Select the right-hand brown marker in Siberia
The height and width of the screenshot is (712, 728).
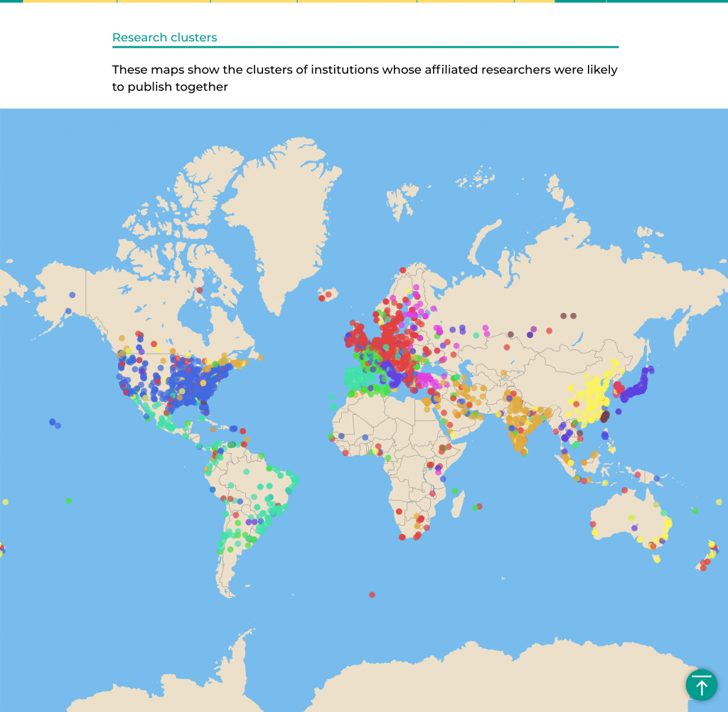[x=573, y=315]
